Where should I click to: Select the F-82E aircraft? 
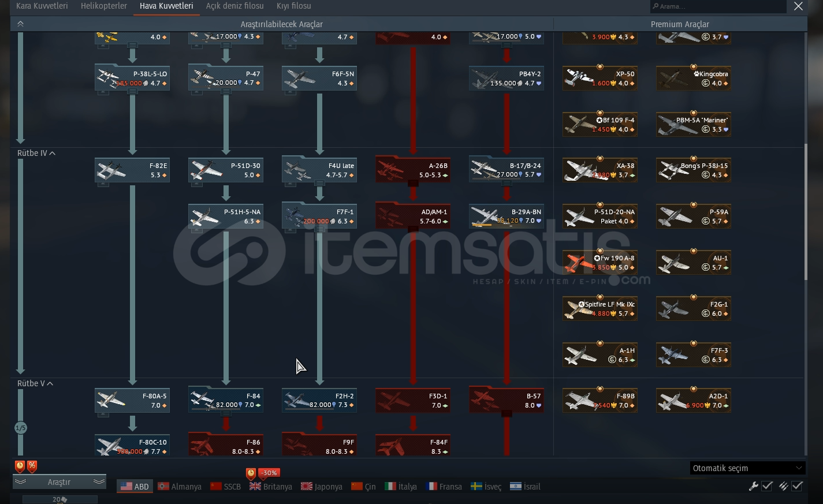click(x=132, y=170)
